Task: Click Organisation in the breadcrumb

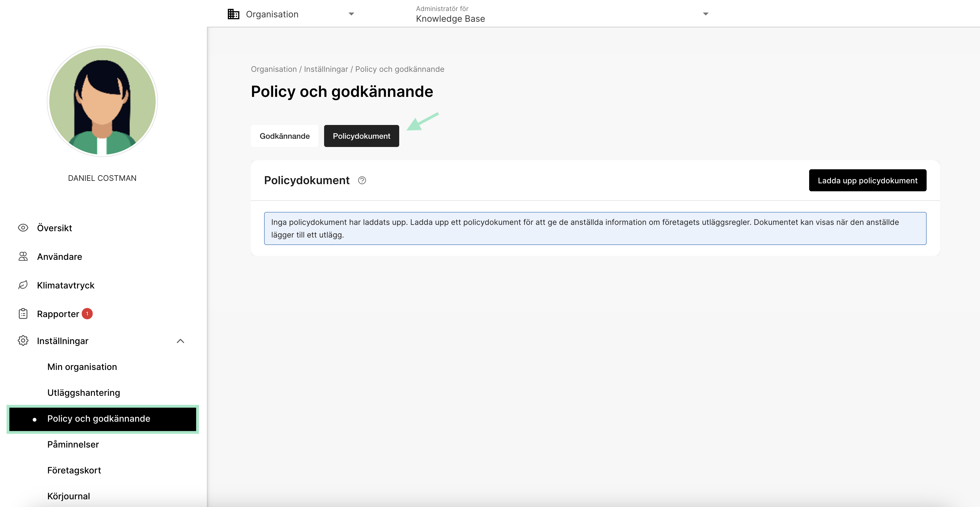Action: tap(273, 69)
